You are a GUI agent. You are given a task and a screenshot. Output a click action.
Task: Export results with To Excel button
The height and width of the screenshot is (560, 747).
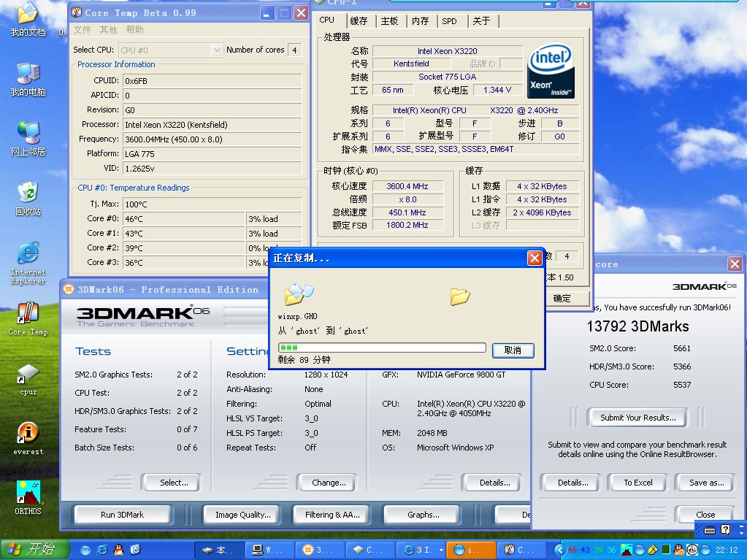pyautogui.click(x=638, y=483)
